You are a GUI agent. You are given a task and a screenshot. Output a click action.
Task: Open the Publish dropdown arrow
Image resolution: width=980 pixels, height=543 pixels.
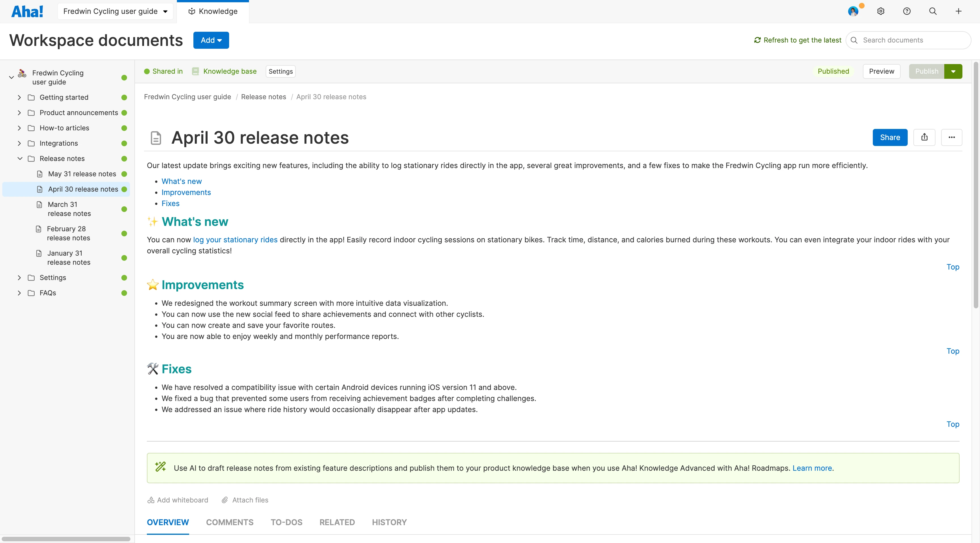coord(953,71)
